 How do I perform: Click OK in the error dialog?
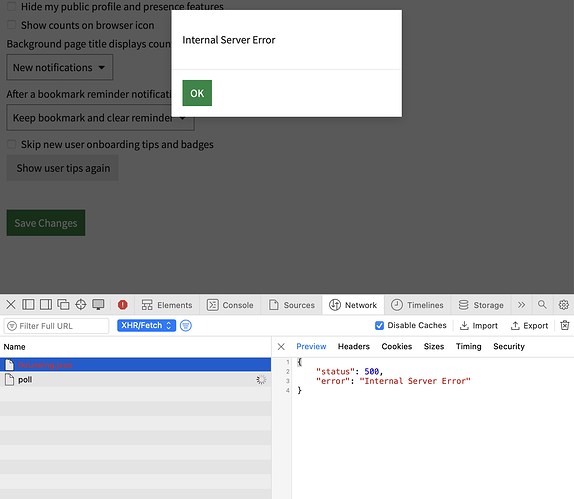coord(197,93)
